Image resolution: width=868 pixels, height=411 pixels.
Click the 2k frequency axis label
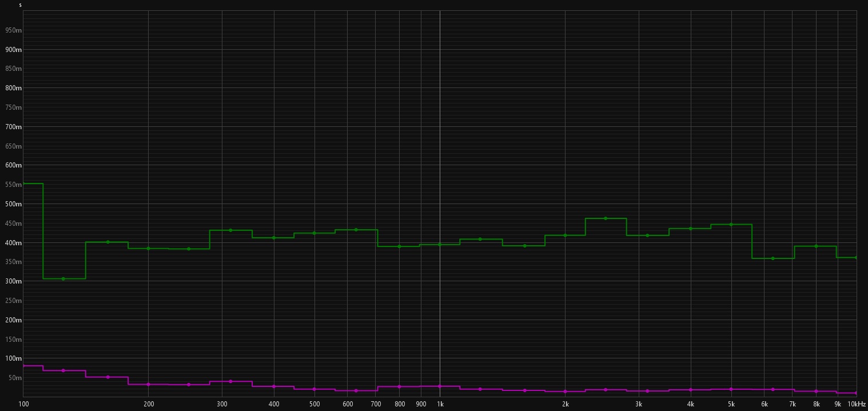565,404
